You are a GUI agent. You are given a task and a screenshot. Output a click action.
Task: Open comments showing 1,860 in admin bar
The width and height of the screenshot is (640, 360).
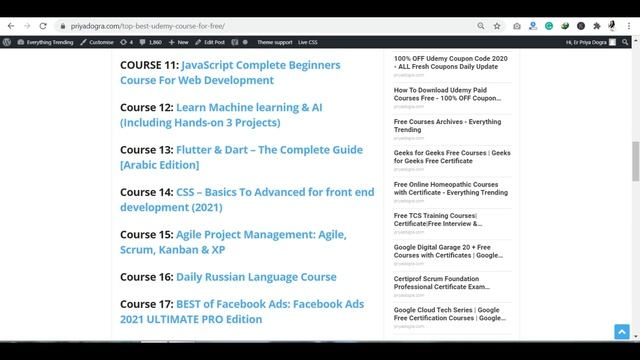coord(151,42)
